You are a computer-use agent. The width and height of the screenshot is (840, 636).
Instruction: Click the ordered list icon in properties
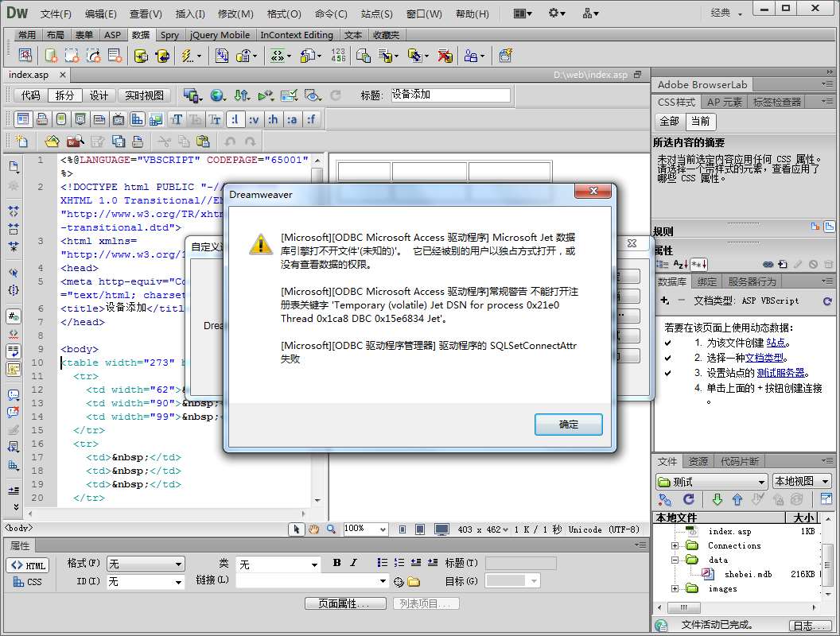[399, 563]
